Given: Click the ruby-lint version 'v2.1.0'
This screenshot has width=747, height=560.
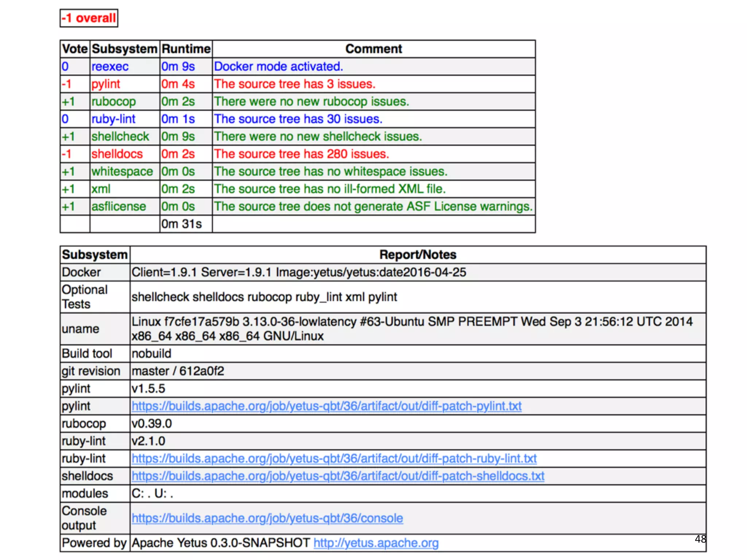Looking at the screenshot, I should tap(148, 441).
